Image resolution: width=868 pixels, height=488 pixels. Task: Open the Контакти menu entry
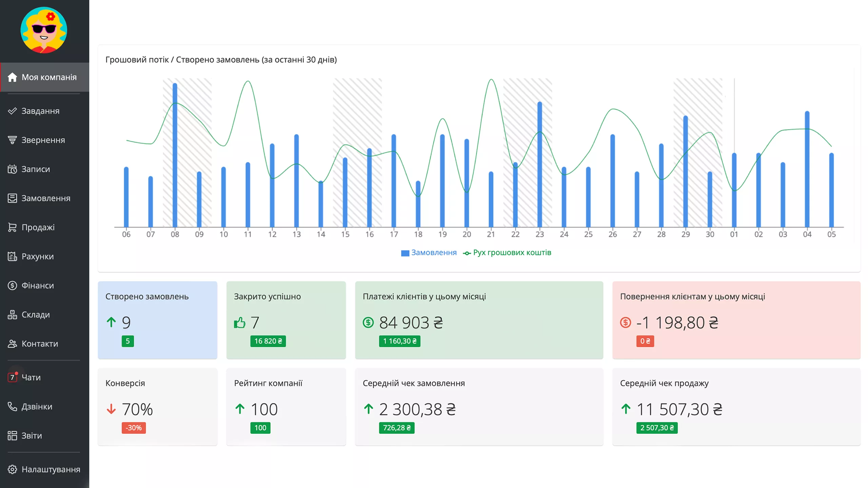[x=40, y=344]
